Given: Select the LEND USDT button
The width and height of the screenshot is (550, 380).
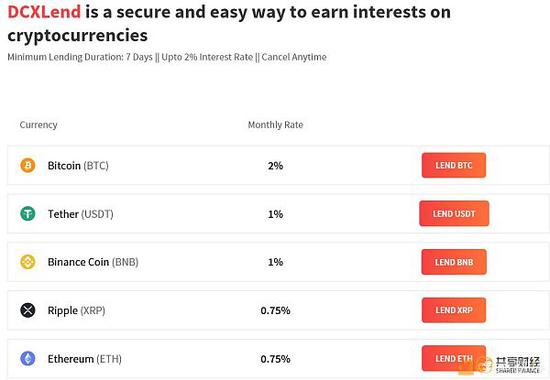Looking at the screenshot, I should tap(454, 213).
